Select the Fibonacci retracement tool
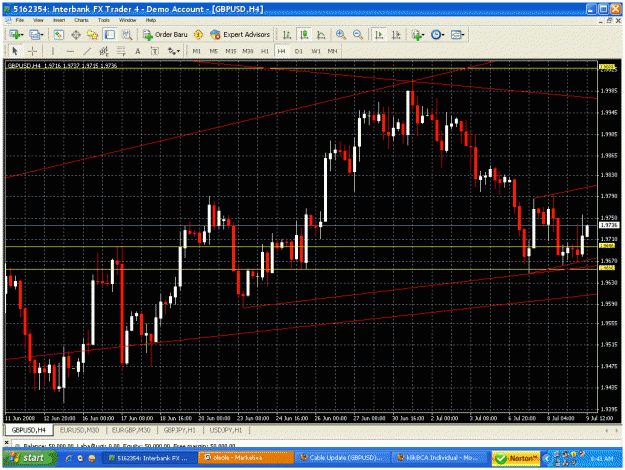Image resolution: width=625 pixels, height=470 pixels. 120,51
